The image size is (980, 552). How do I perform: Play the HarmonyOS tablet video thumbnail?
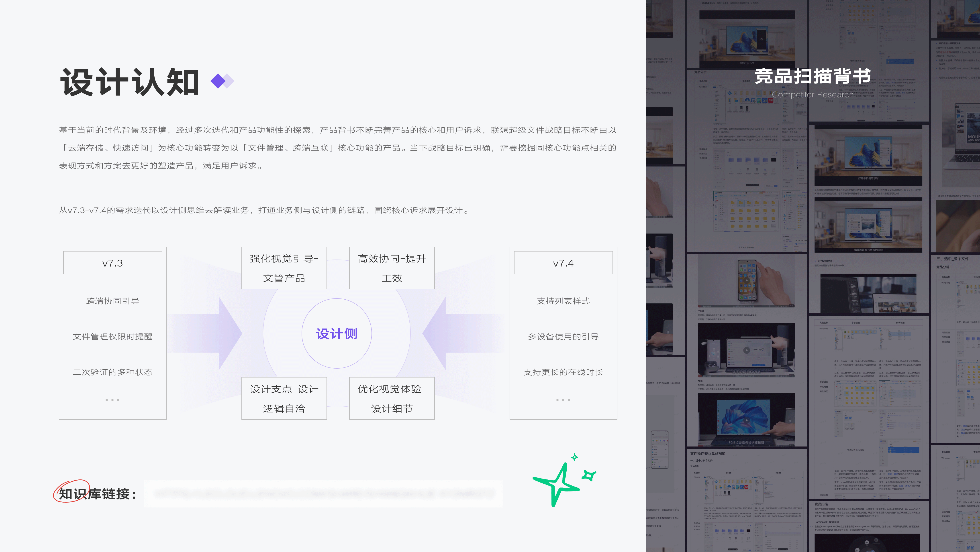click(746, 350)
